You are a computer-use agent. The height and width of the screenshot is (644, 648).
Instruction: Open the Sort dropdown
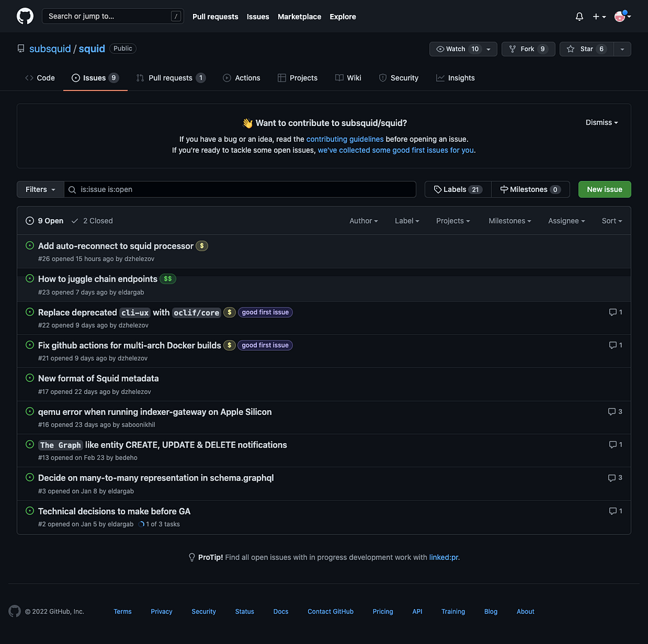click(612, 221)
